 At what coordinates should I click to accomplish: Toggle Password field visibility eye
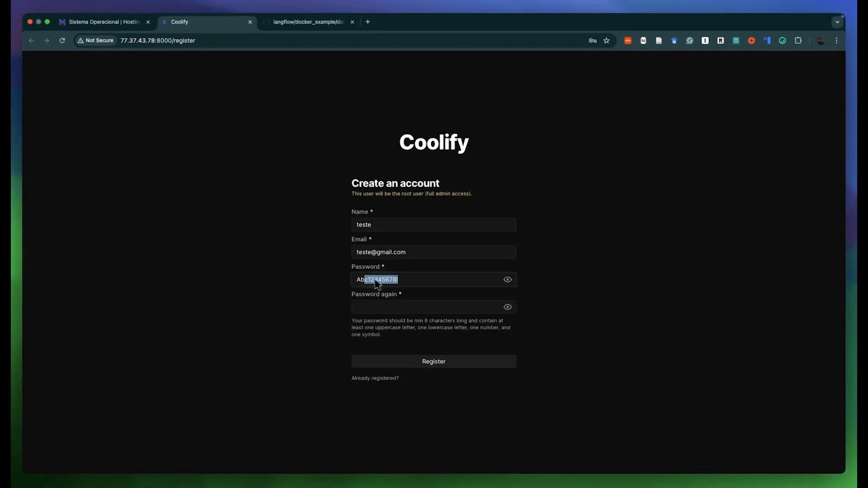(508, 280)
